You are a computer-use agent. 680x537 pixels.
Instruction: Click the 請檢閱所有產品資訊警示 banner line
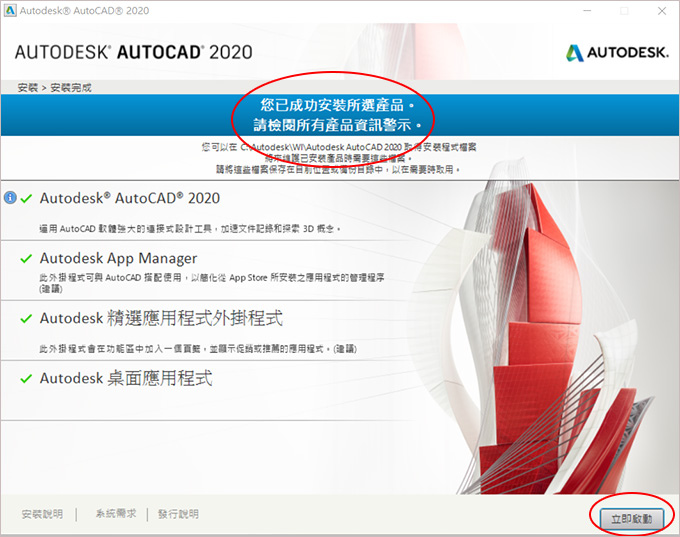pyautogui.click(x=337, y=125)
